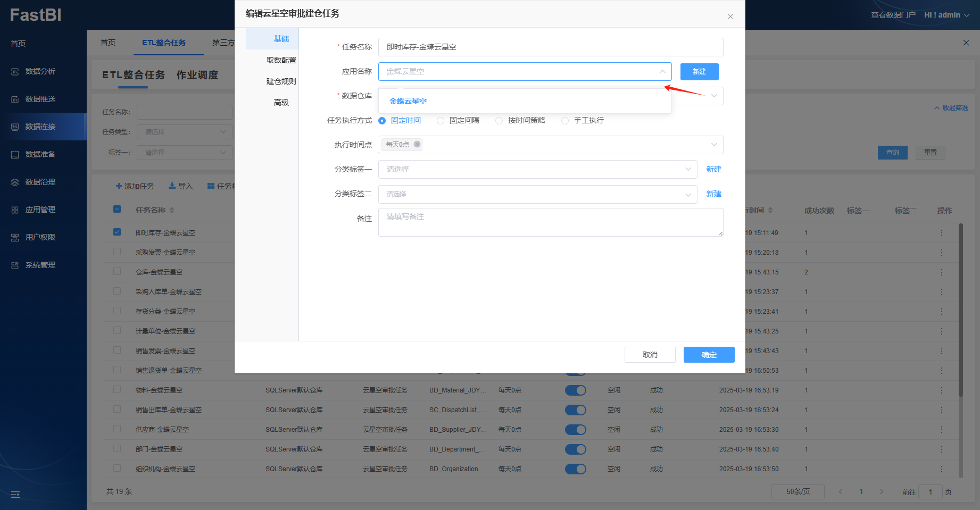
Task: Select the 手工执行 radio option
Action: pyautogui.click(x=565, y=121)
